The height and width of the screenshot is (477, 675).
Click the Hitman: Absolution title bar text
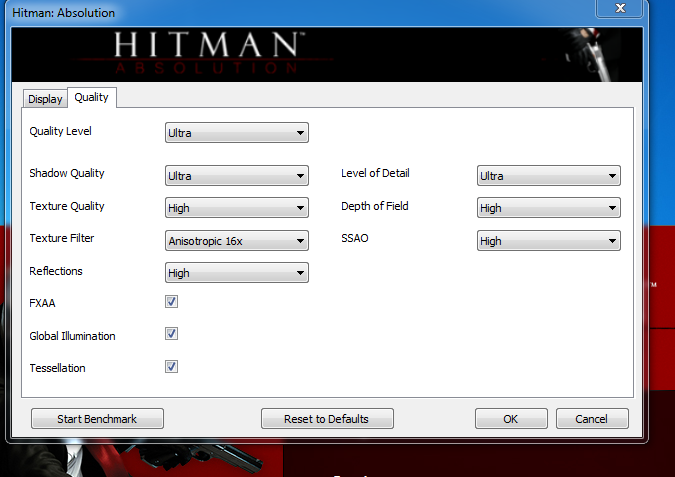(x=64, y=13)
